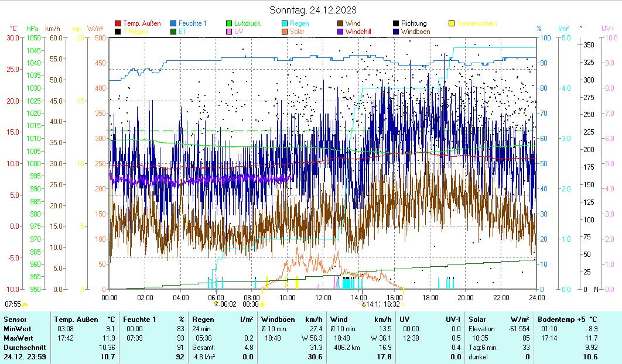Click the purple Windchill legend square
Image resolution: width=622 pixels, height=364 pixels.
click(x=340, y=32)
